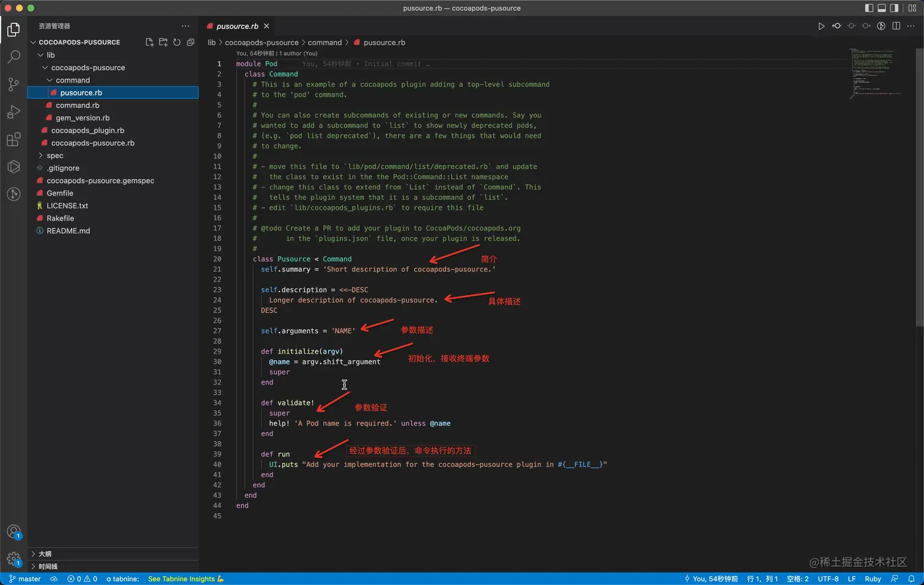Change file encoding UTF-8

click(x=828, y=579)
